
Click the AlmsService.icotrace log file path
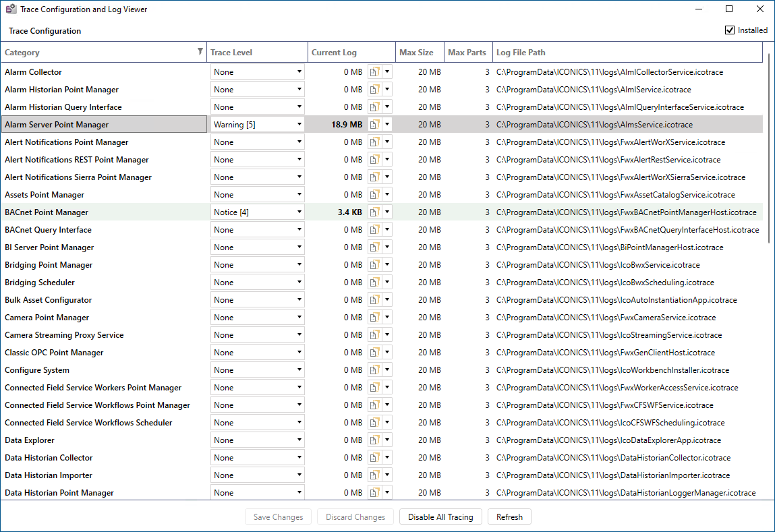[x=595, y=125]
